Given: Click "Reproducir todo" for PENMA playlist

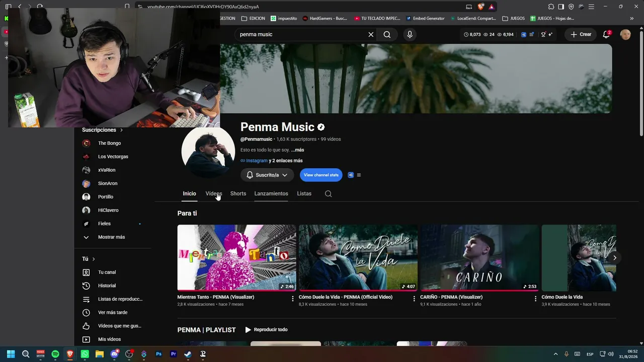Looking at the screenshot, I should 266,330.
